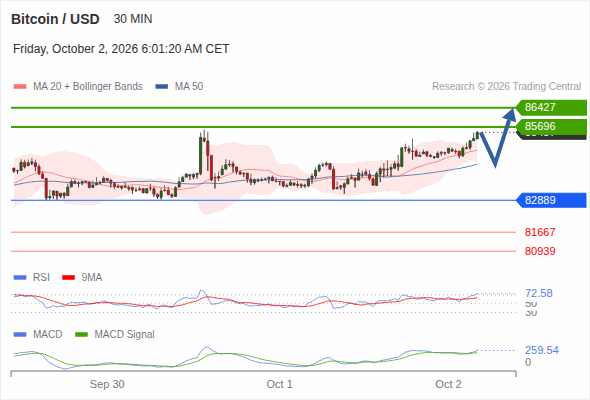Select the 85696 resistance price tag
The height and width of the screenshot is (400, 590).
click(551, 126)
